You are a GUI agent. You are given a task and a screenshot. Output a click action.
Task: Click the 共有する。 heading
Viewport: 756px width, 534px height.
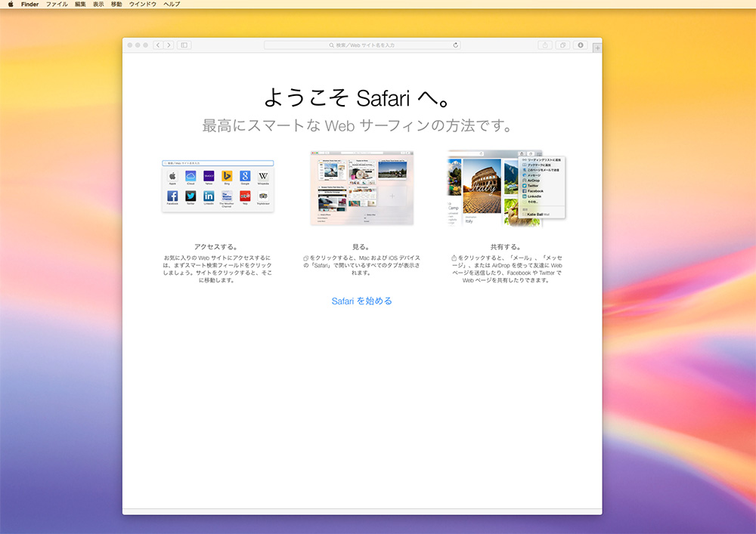(x=506, y=246)
